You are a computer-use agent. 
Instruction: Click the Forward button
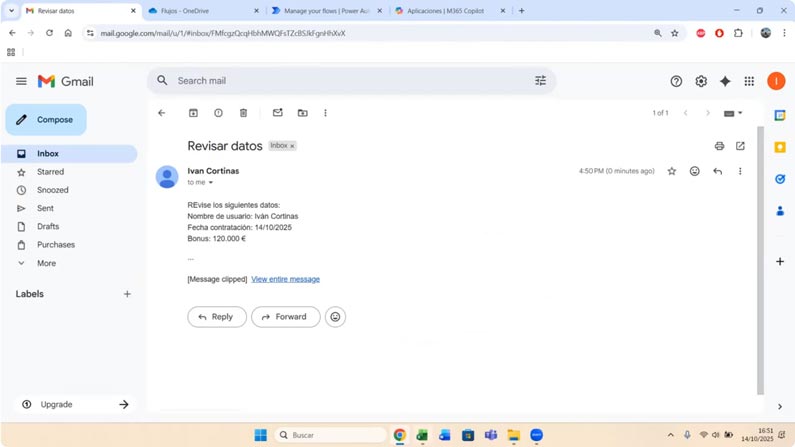(x=286, y=317)
